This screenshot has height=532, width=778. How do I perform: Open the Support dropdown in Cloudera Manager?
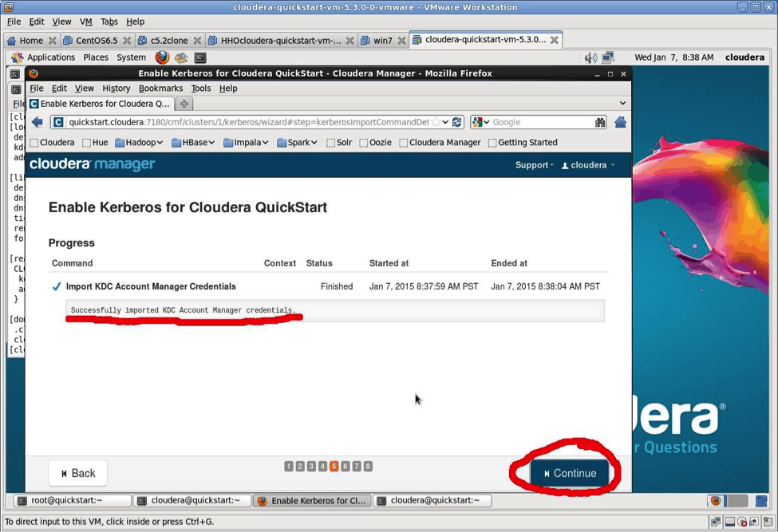coord(534,165)
